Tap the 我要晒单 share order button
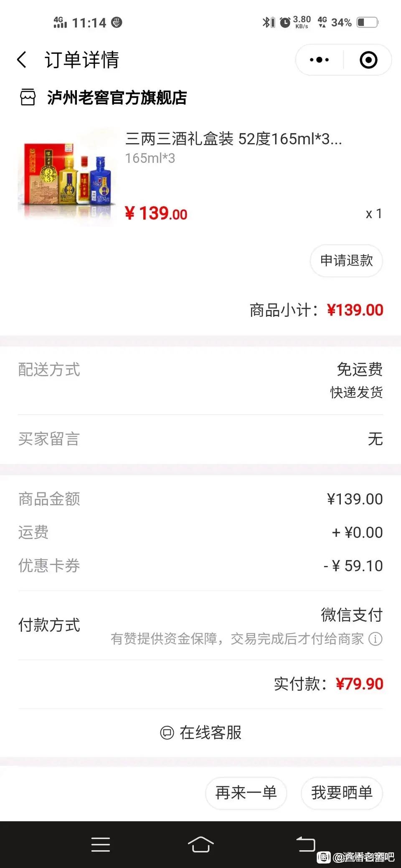 342,793
